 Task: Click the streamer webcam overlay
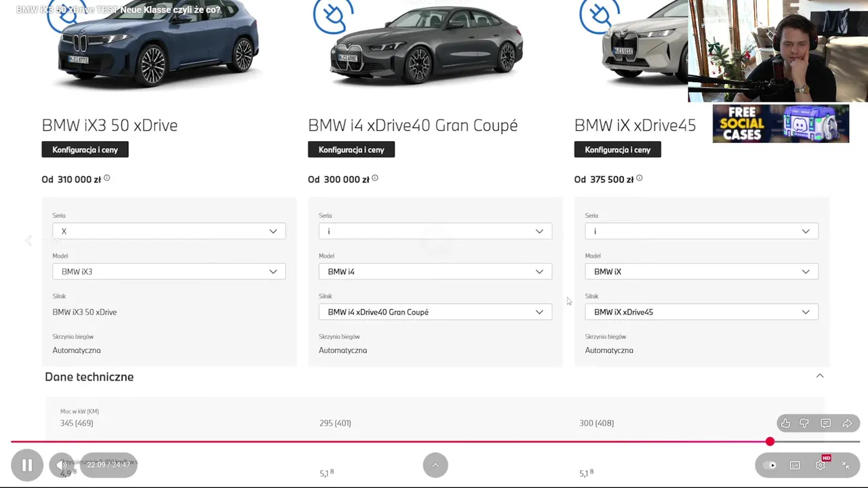point(778,51)
